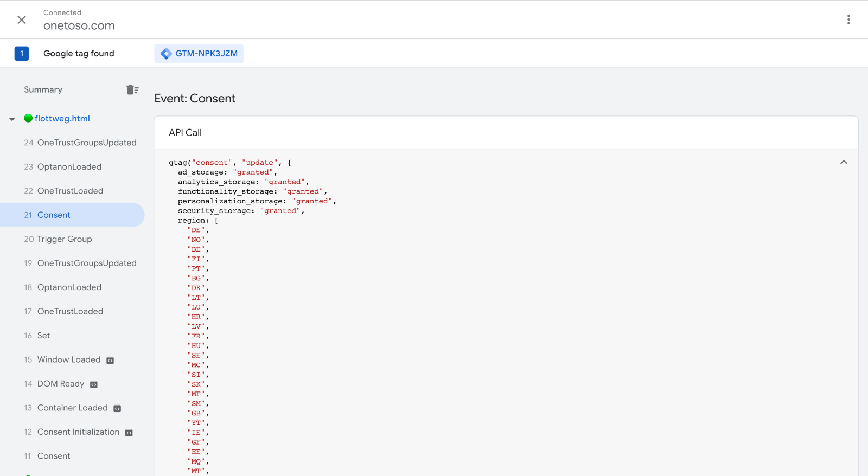Image resolution: width=868 pixels, height=476 pixels.
Task: Close the Tag Assistant debug panel
Action: (22, 20)
